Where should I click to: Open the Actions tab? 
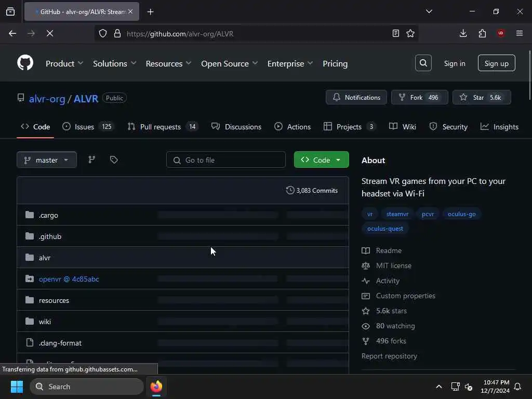(x=292, y=127)
